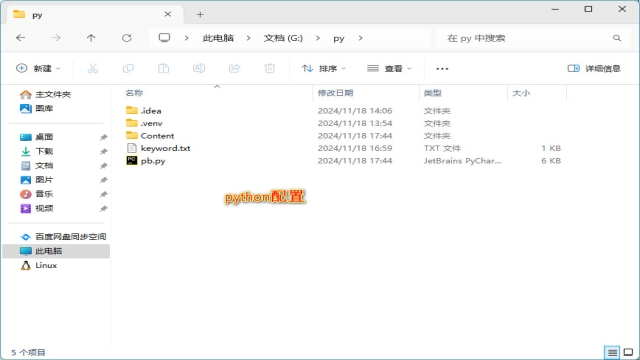Click 6 KB size of pb.py
This screenshot has width=640, height=360.
tap(551, 161)
